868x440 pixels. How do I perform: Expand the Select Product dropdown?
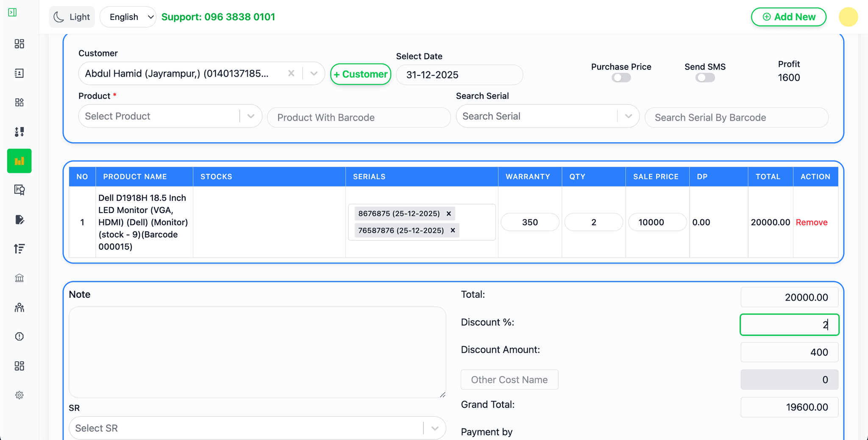coord(250,116)
